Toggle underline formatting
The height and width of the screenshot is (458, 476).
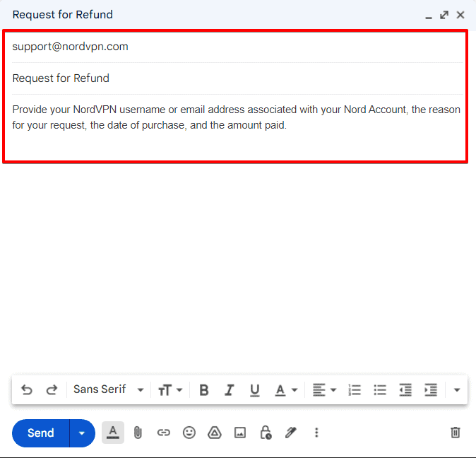click(x=255, y=390)
